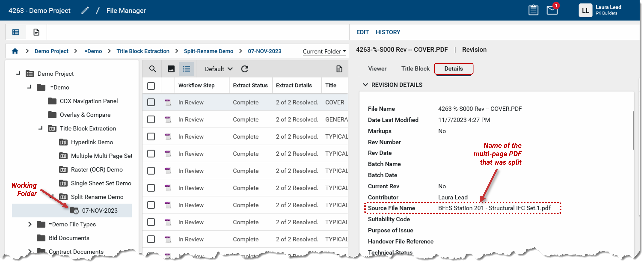This screenshot has width=644, height=267.
Task: Open the Current Folder dropdown
Action: [x=324, y=51]
